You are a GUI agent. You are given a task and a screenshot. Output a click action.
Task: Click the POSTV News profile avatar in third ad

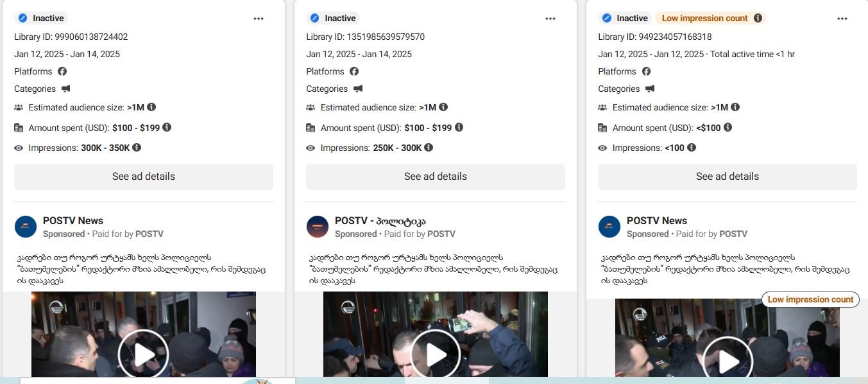coord(609,227)
